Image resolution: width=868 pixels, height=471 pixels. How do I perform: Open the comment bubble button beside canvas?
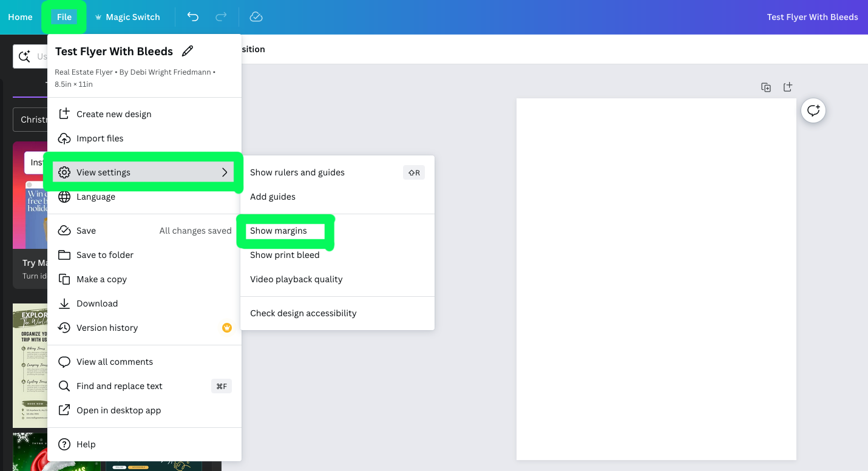813,110
